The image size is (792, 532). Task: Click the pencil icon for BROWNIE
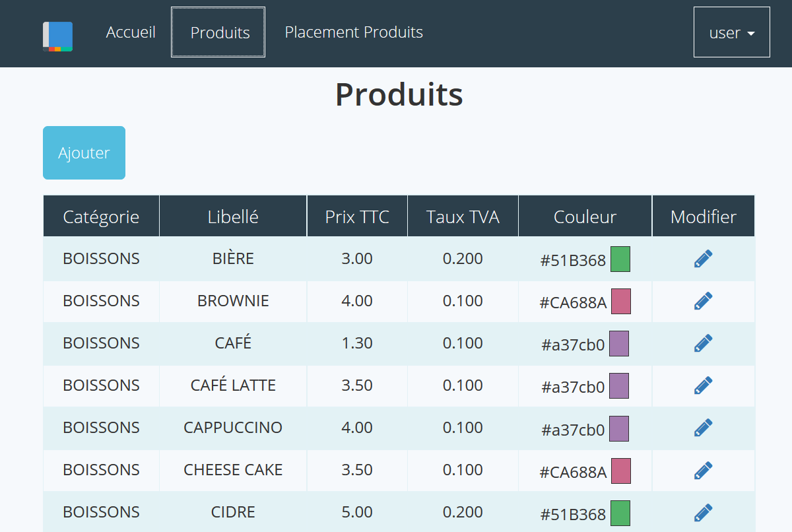point(703,301)
